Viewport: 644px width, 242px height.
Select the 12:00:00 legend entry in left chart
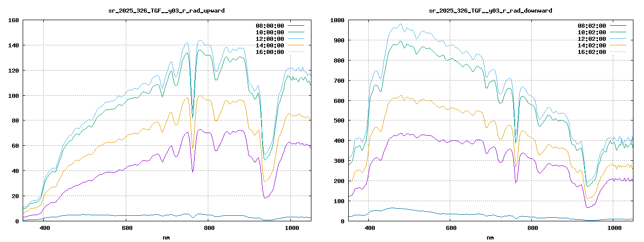tap(270, 39)
